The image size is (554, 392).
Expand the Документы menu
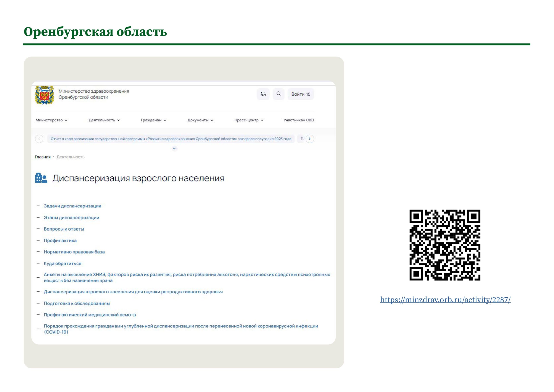tap(200, 120)
